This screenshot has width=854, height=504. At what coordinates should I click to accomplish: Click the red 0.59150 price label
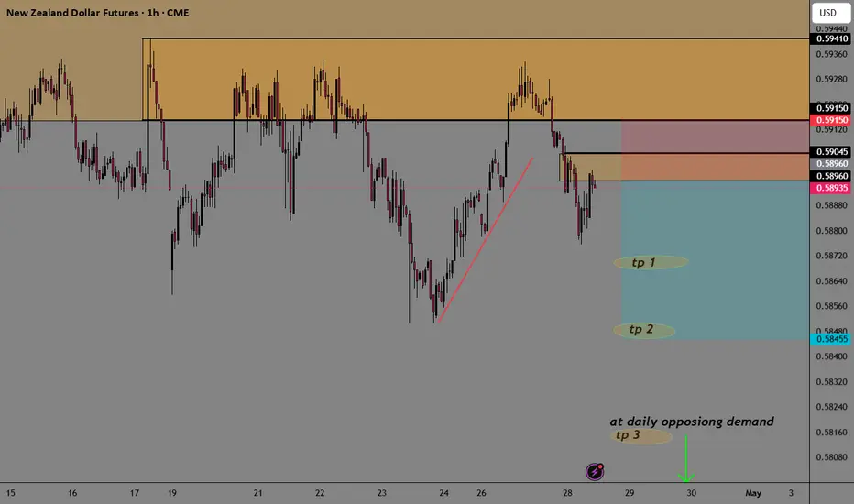pos(832,120)
